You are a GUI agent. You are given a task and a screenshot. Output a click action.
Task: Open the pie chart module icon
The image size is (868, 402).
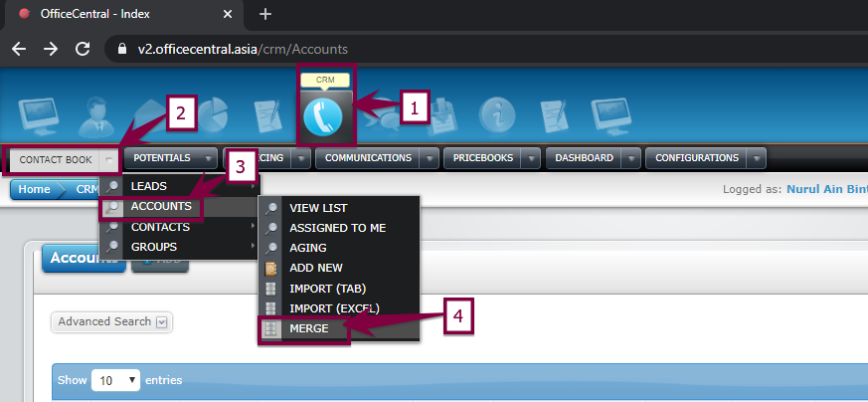point(213,115)
